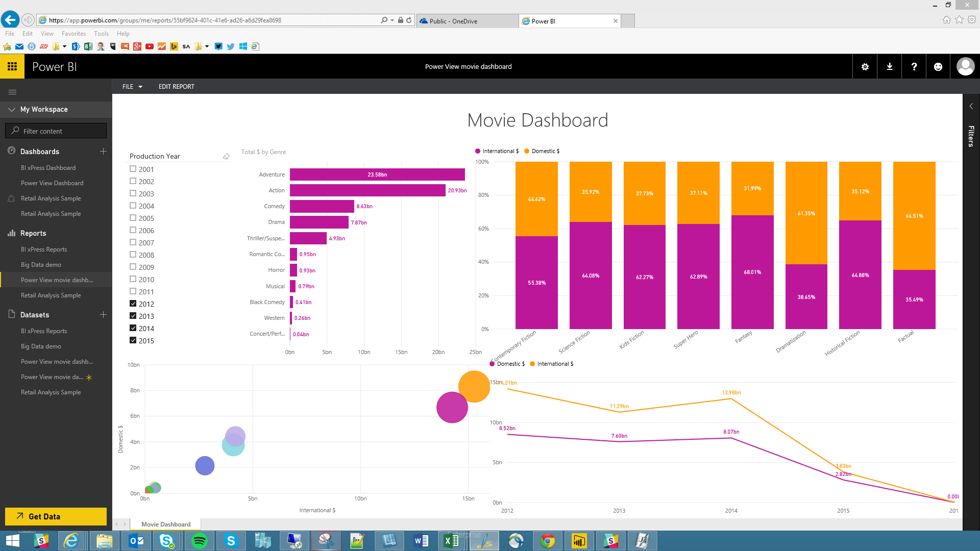Open the help question mark icon
The width and height of the screenshot is (980, 551).
[x=914, y=67]
